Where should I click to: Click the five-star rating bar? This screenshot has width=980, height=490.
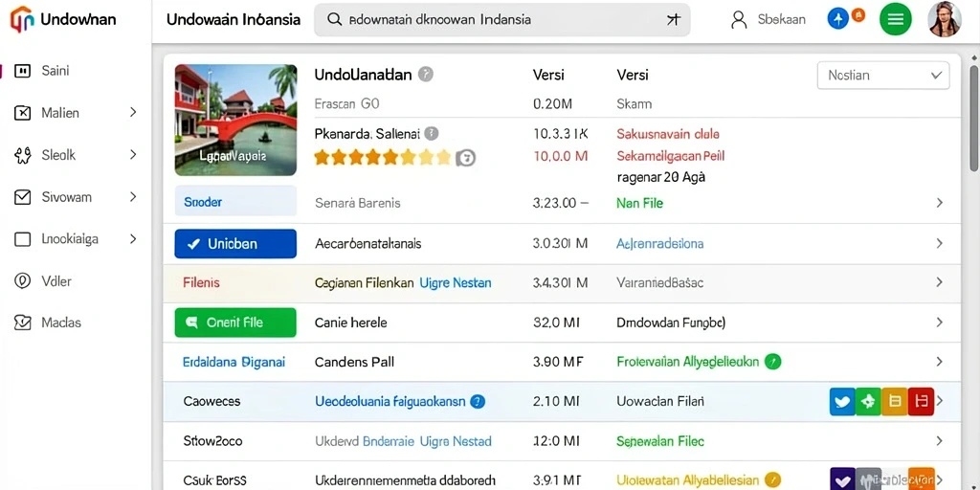383,157
